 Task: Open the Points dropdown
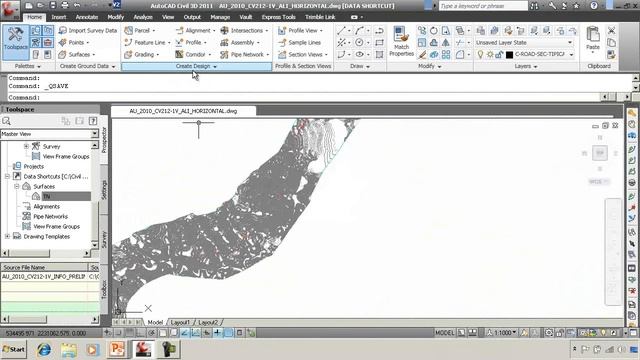88,42
